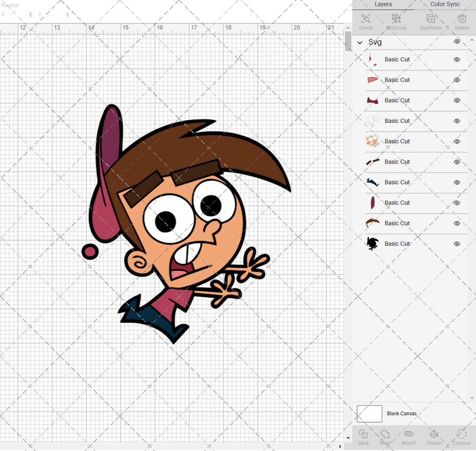Open the X position stepper up arrow
Image resolution: width=476 pixels, height=451 pixels.
coord(30,13)
